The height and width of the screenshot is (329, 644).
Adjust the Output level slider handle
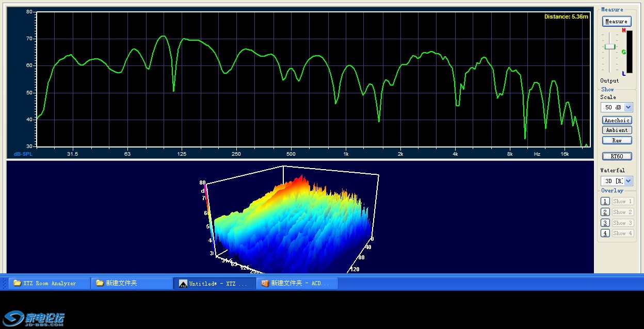coord(610,46)
